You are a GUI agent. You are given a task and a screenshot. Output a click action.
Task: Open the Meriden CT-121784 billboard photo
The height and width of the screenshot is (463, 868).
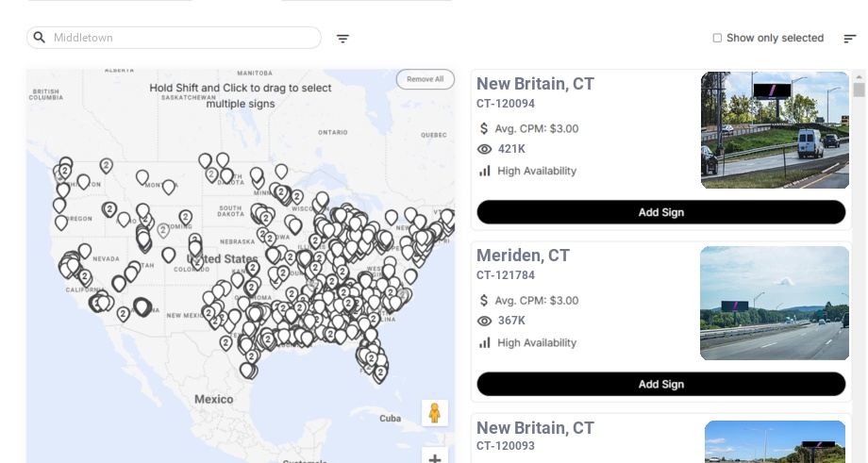(x=775, y=303)
